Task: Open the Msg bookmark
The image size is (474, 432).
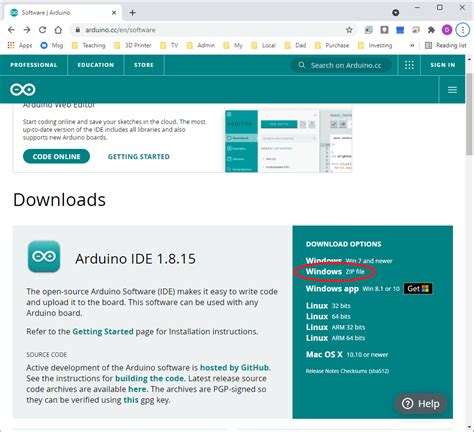Action: [52, 45]
